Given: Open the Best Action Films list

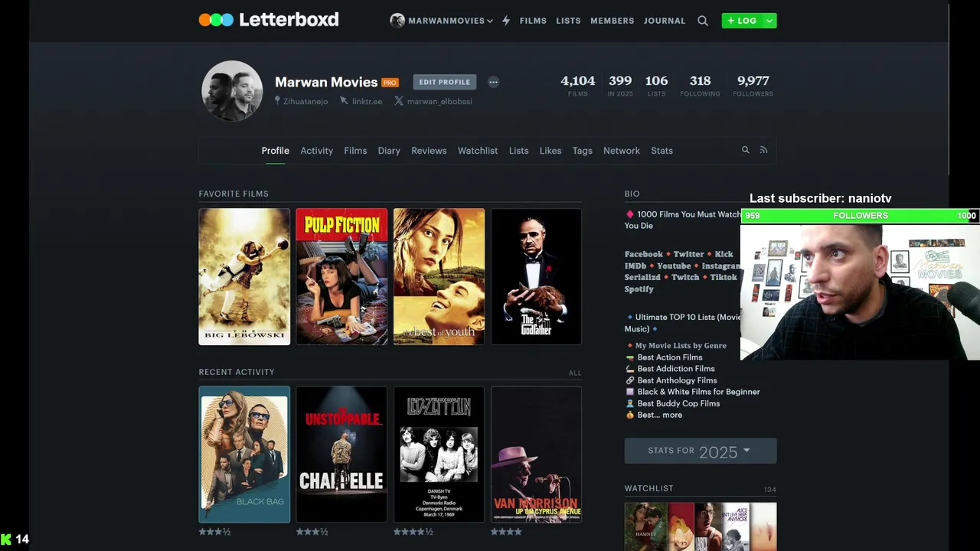Looking at the screenshot, I should (670, 357).
